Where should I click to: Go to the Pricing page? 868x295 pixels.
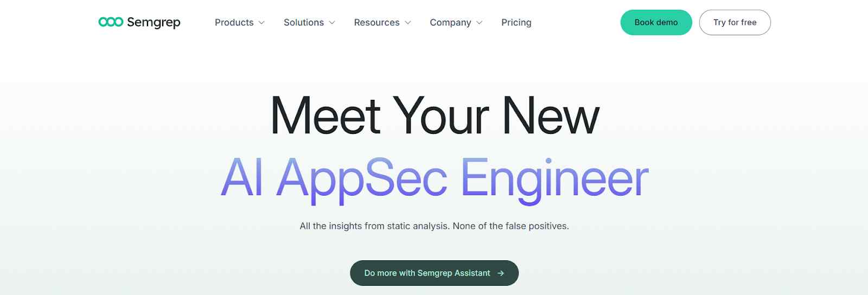[516, 22]
